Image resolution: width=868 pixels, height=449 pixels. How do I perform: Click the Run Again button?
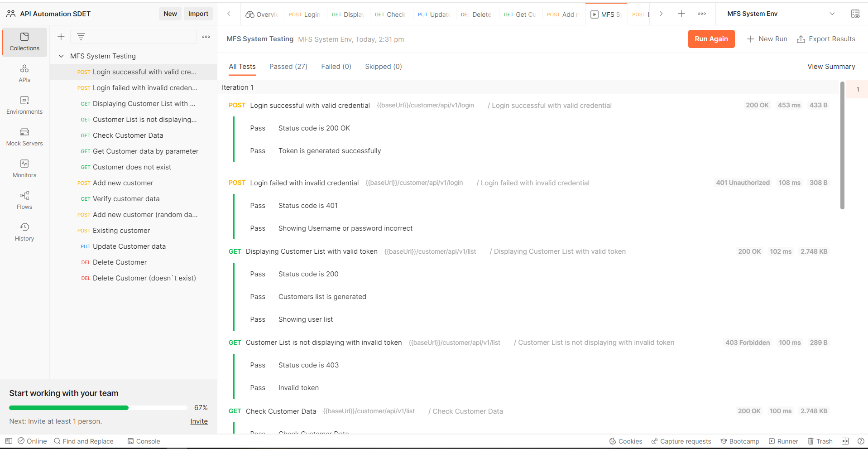pos(711,39)
